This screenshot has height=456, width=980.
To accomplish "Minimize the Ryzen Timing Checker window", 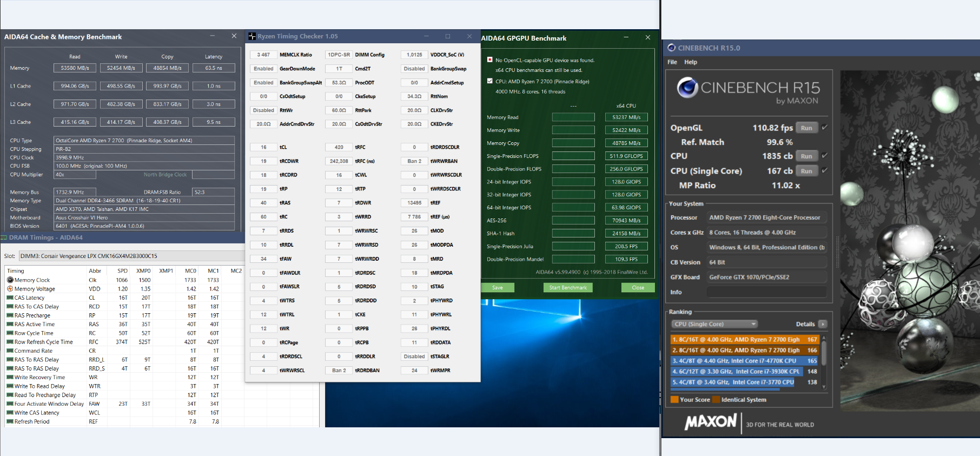I will pyautogui.click(x=426, y=36).
